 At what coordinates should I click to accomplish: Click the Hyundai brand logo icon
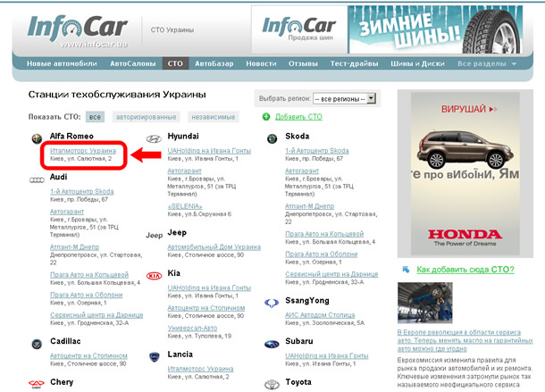click(154, 139)
